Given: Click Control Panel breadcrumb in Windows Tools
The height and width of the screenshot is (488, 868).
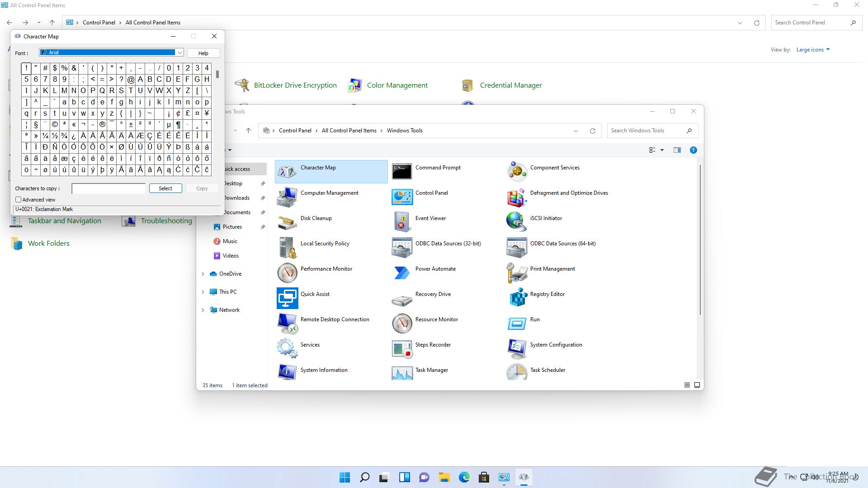Looking at the screenshot, I should click(295, 131).
